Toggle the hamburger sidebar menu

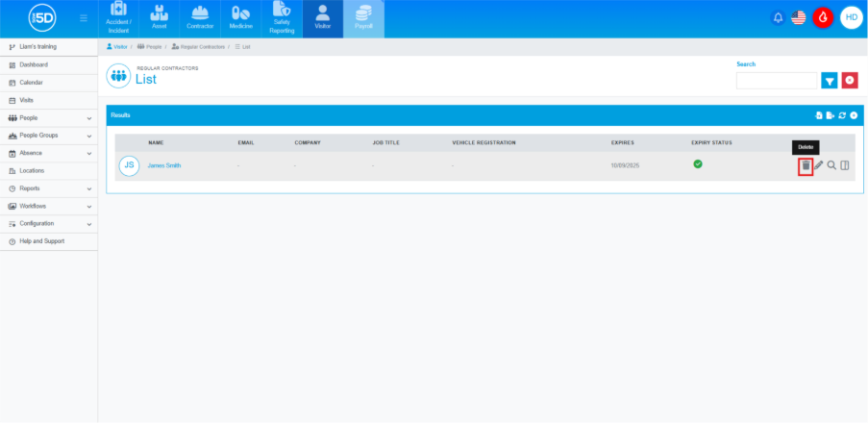84,18
